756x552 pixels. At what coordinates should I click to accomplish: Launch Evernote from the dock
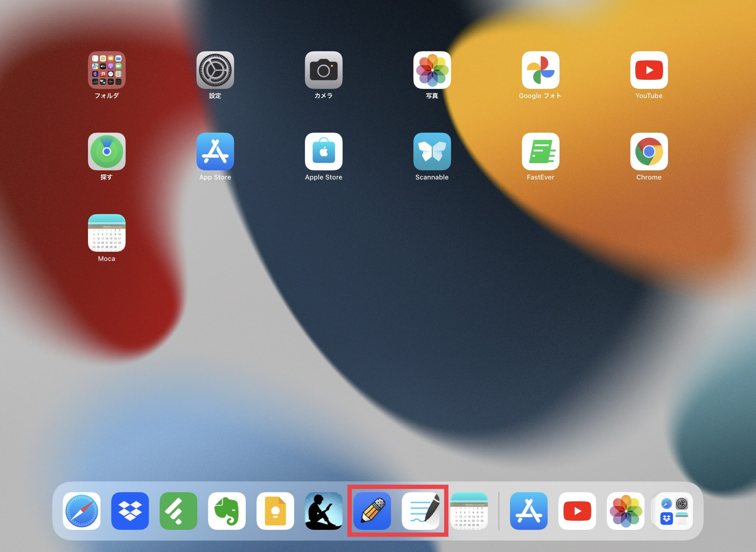tap(227, 511)
